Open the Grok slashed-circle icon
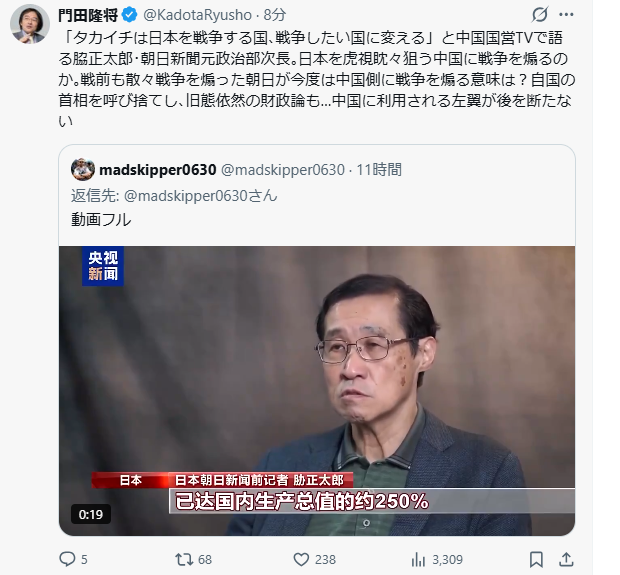This screenshot has height=575, width=620. (x=539, y=15)
